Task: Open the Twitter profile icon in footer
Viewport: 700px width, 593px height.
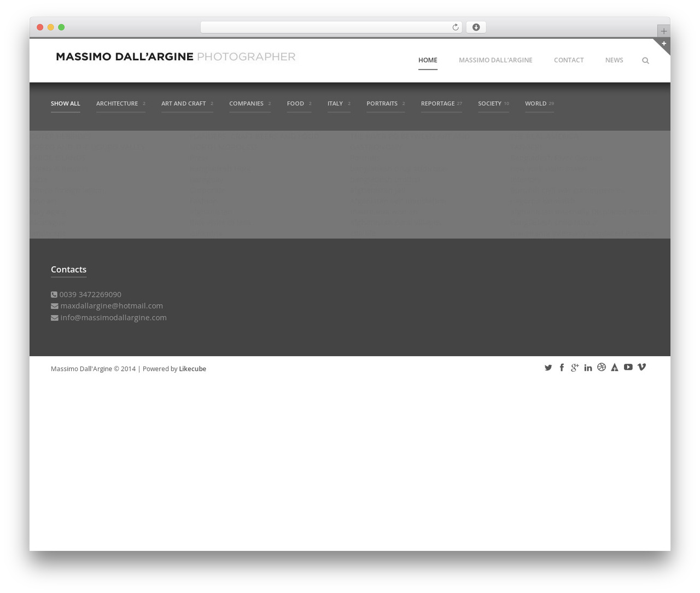Action: tap(548, 368)
